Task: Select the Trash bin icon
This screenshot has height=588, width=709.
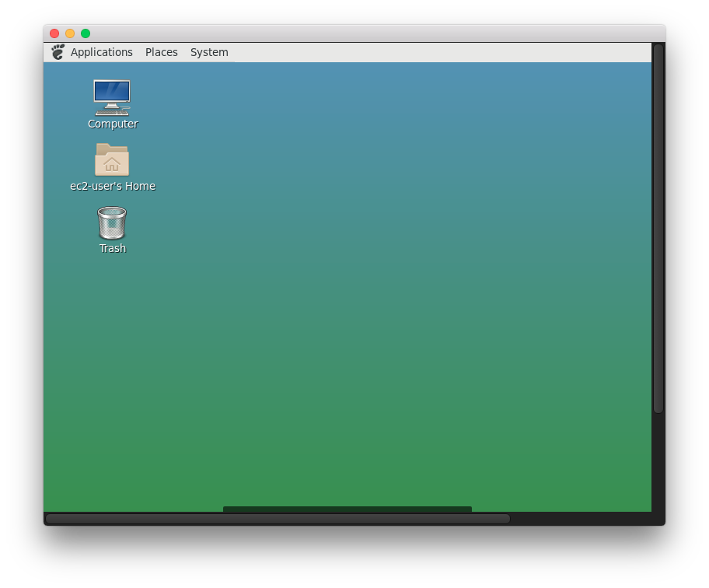Action: (112, 223)
